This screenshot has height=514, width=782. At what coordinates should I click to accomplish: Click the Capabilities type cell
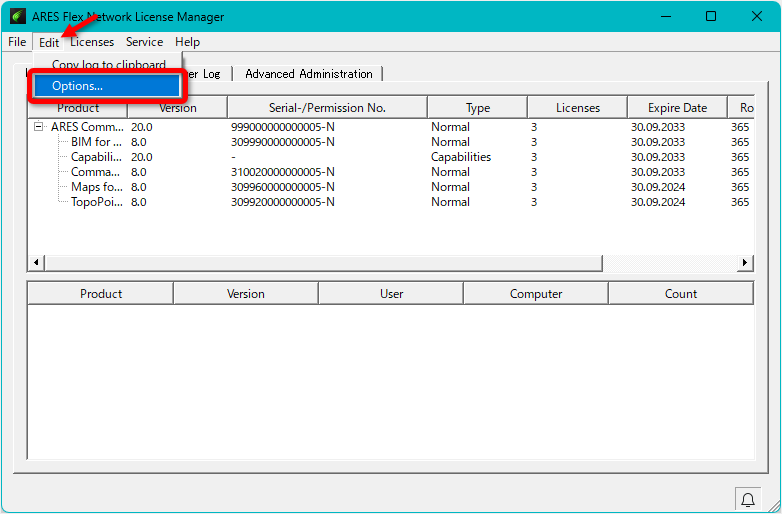[461, 157]
